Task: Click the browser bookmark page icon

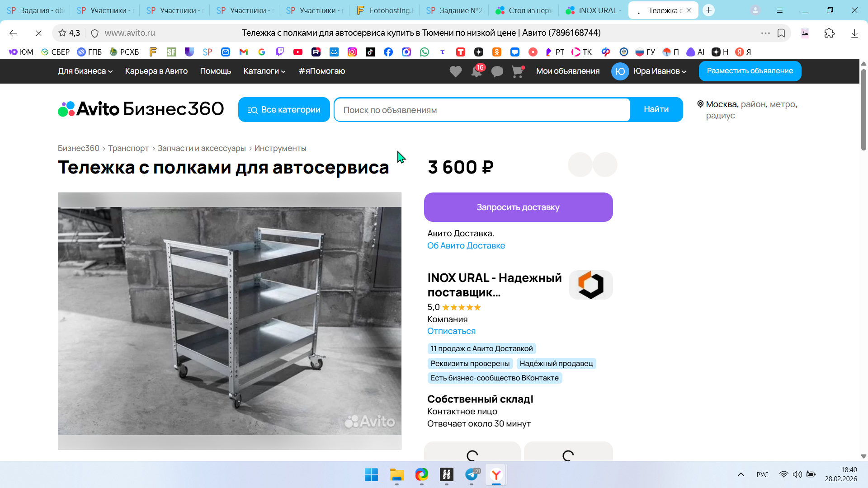Action: coord(781,33)
